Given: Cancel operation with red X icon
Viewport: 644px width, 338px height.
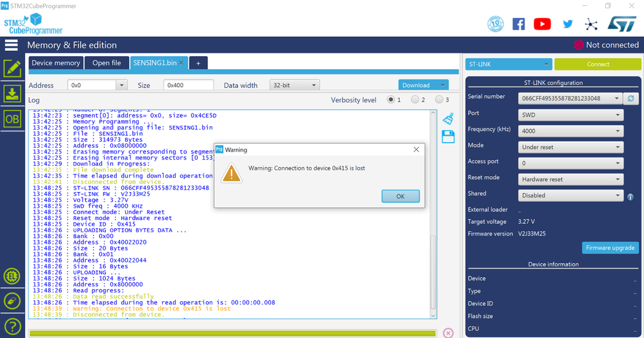Looking at the screenshot, I should (x=448, y=333).
